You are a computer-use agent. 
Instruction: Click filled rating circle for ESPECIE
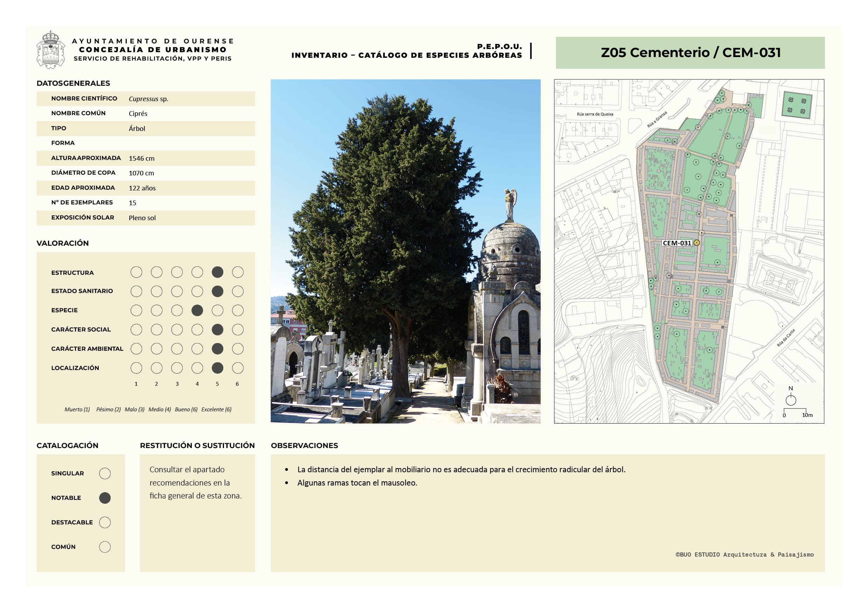pyautogui.click(x=197, y=311)
